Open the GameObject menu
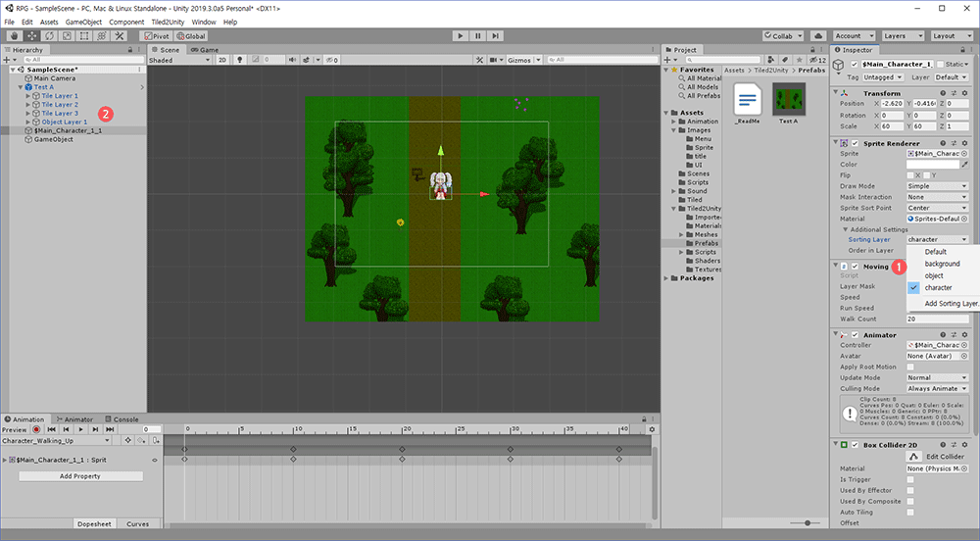 (x=83, y=22)
